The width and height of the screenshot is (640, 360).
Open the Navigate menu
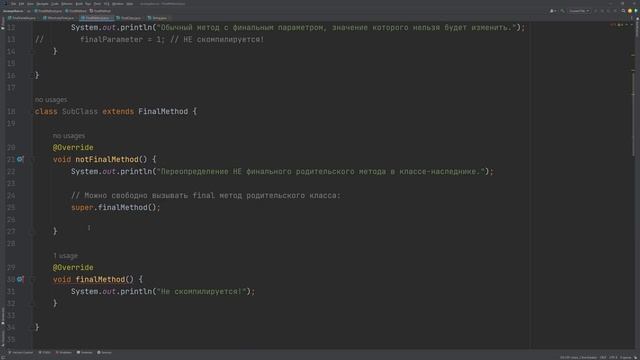[x=42, y=4]
